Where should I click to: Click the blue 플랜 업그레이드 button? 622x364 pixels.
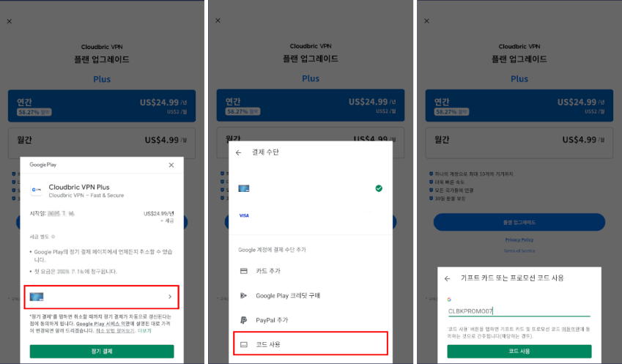tap(519, 222)
